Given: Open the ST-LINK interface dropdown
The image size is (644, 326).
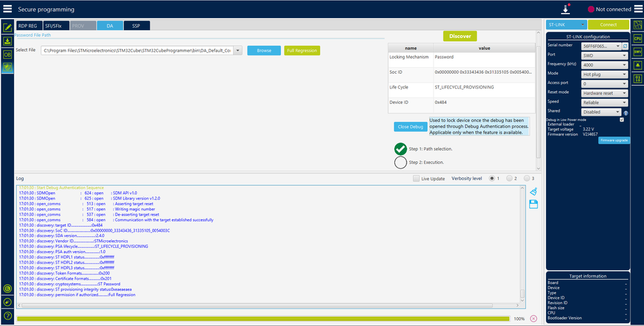Looking at the screenshot, I should point(567,25).
